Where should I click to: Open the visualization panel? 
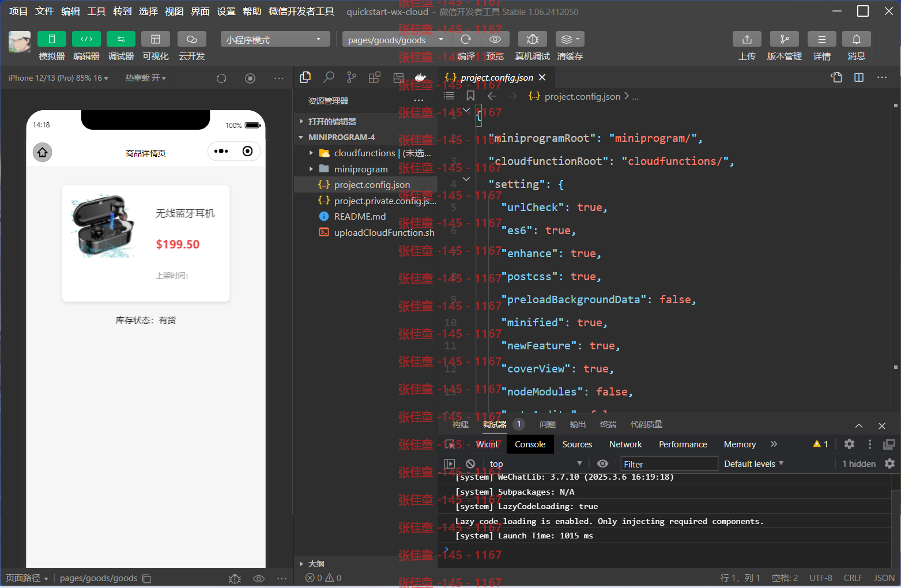156,39
